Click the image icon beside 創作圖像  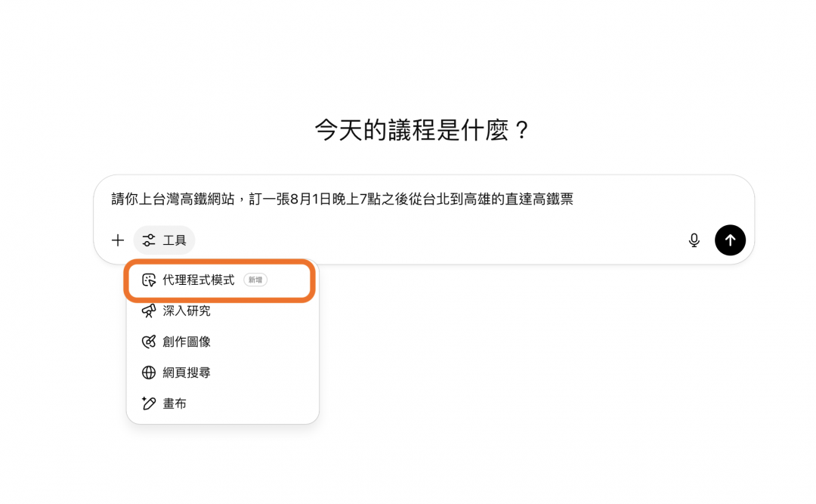pyautogui.click(x=149, y=342)
